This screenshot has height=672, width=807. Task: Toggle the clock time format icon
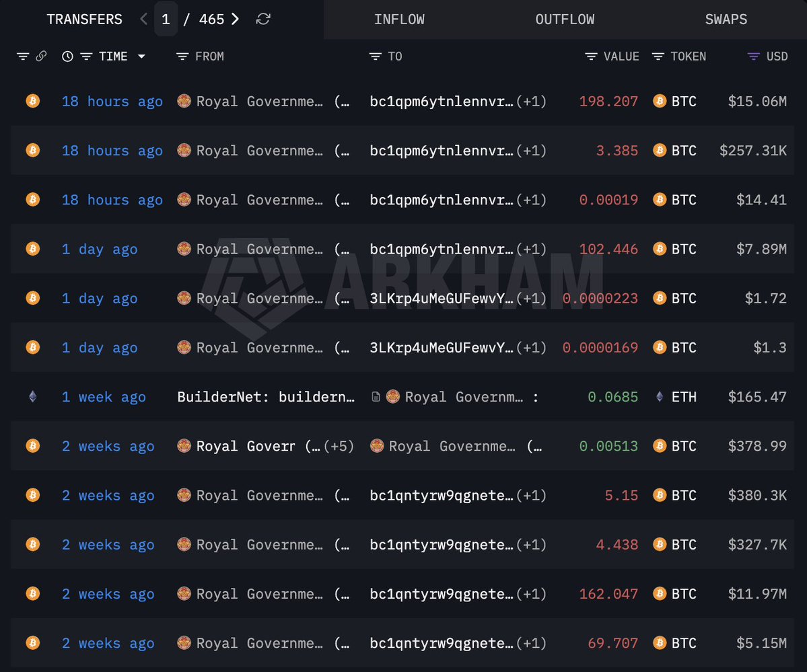point(67,56)
